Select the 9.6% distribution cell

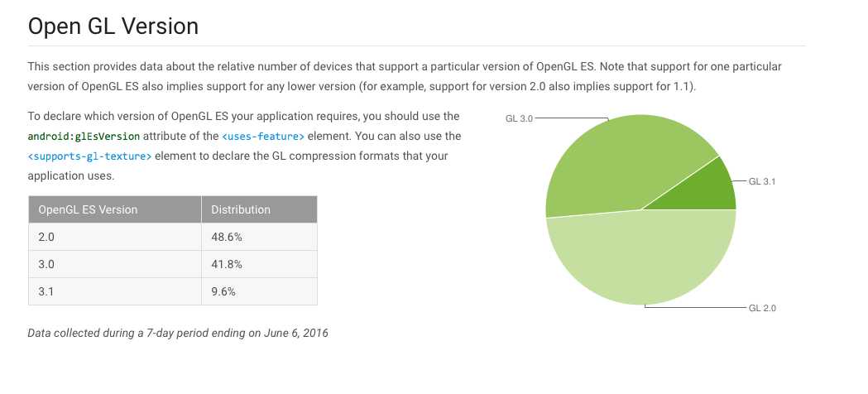pyautogui.click(x=259, y=291)
